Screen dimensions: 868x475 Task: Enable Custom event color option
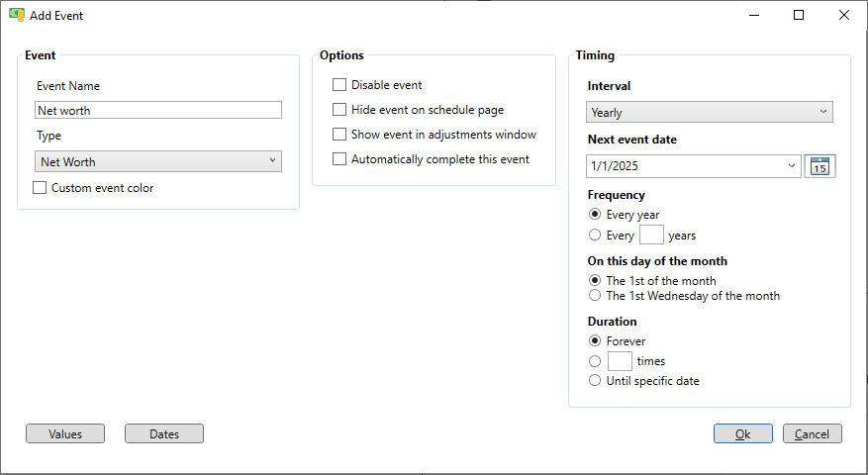(x=40, y=188)
